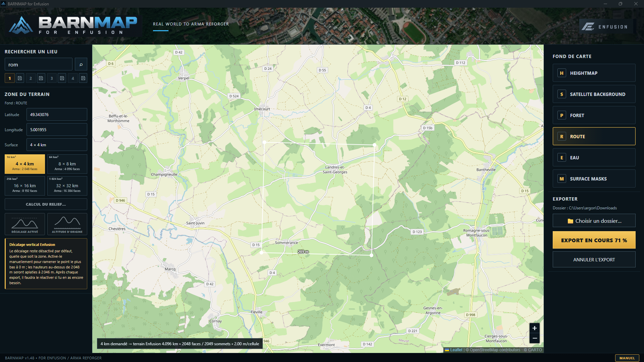Toggle Altitude d'origine mode
The height and width of the screenshot is (362, 644).
point(67,224)
